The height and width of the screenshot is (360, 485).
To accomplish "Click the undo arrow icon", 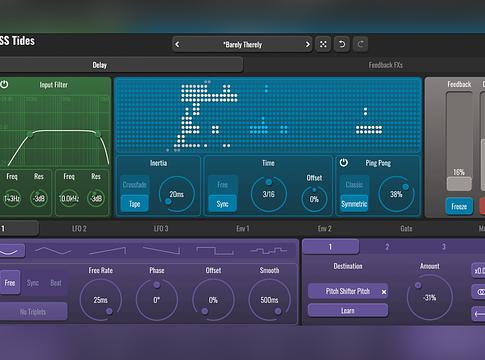I will pyautogui.click(x=342, y=44).
